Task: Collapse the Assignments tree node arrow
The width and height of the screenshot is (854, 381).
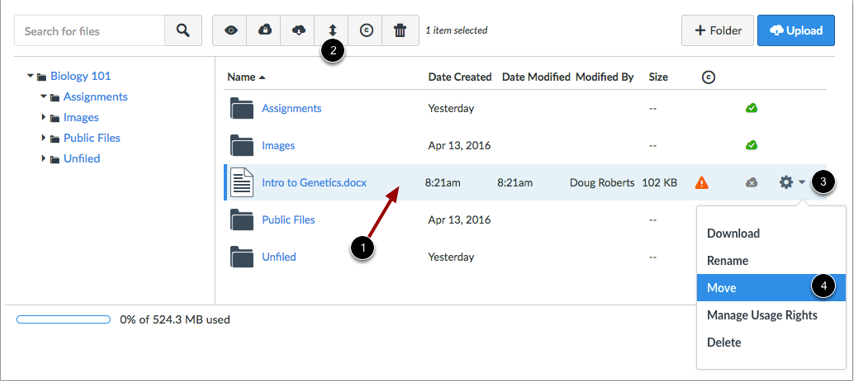Action: 43,97
